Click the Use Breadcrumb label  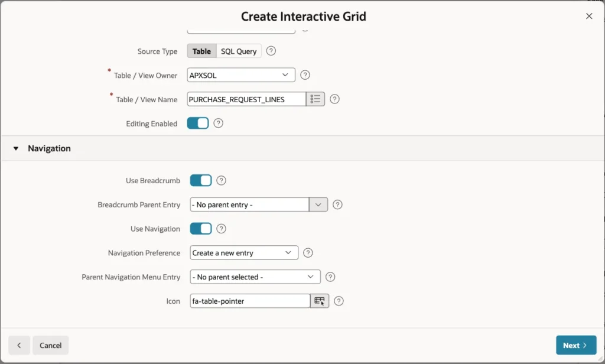tap(153, 180)
